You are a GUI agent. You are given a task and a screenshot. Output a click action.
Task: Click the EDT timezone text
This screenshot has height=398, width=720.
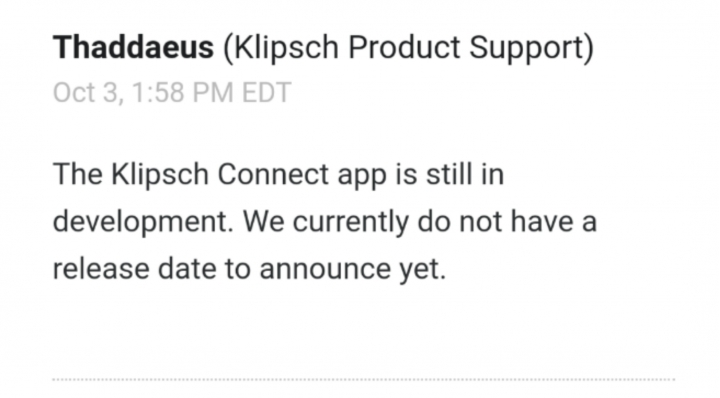coord(266,92)
